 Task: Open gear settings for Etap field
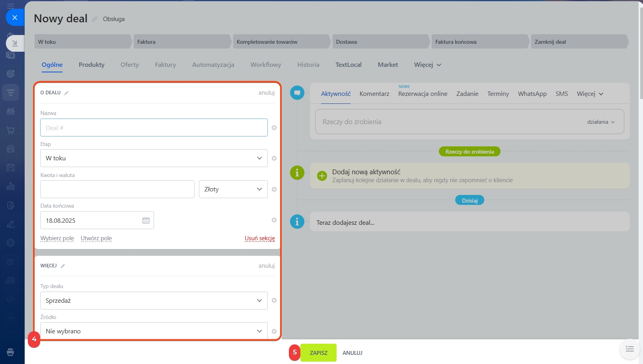(274, 158)
